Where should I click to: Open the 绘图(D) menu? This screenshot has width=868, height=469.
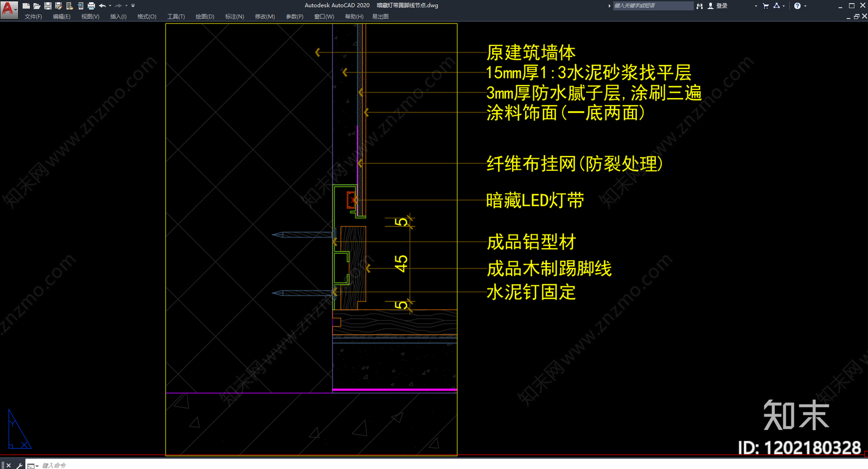[x=205, y=17]
